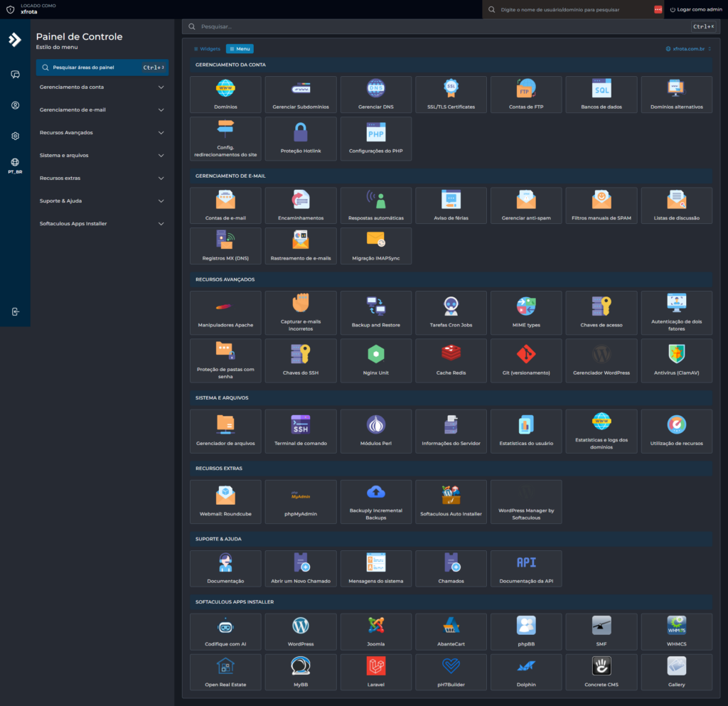Open Autenticação de dois fatores

pos(677,313)
